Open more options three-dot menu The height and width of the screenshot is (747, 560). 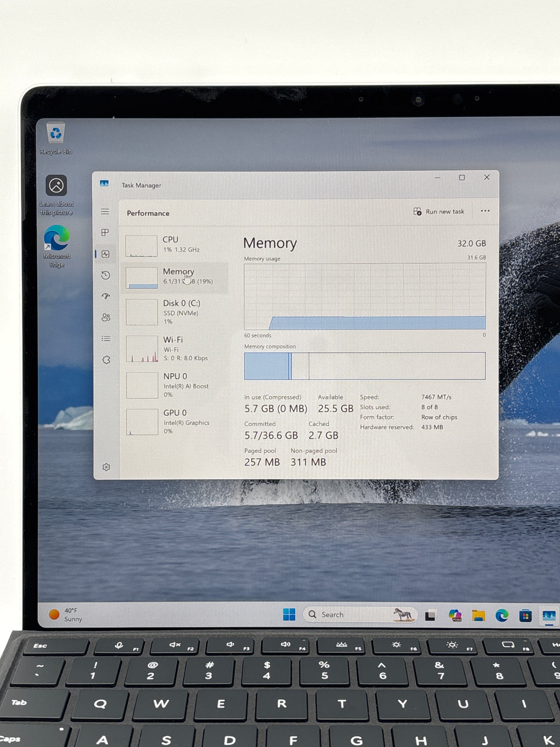485,211
